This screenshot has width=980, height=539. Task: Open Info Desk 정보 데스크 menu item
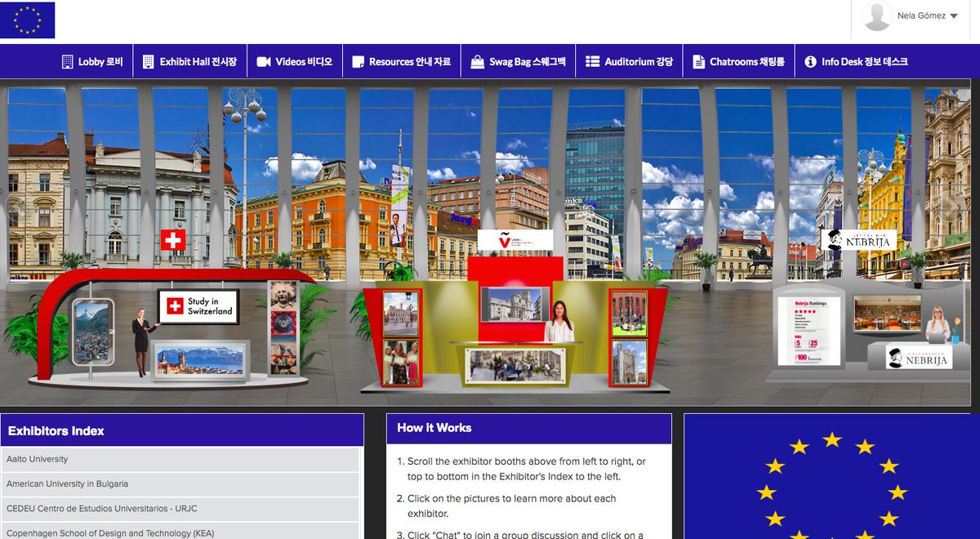[856, 61]
